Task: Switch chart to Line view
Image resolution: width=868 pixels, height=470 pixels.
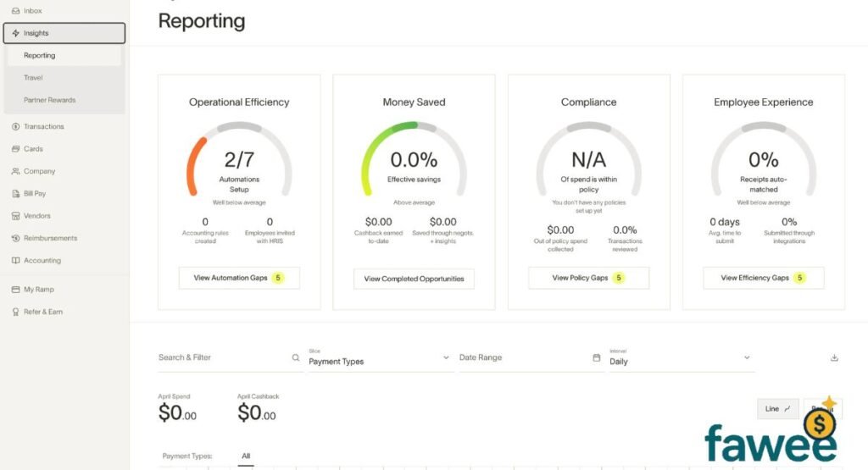Action: (x=777, y=409)
